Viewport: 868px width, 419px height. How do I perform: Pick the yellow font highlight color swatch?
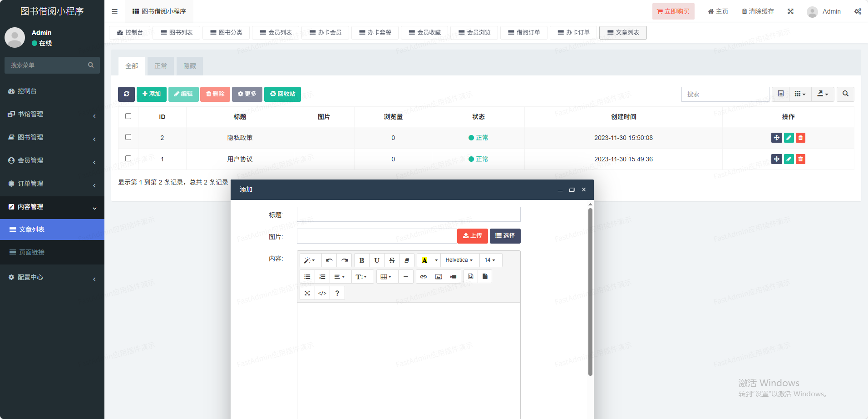424,260
